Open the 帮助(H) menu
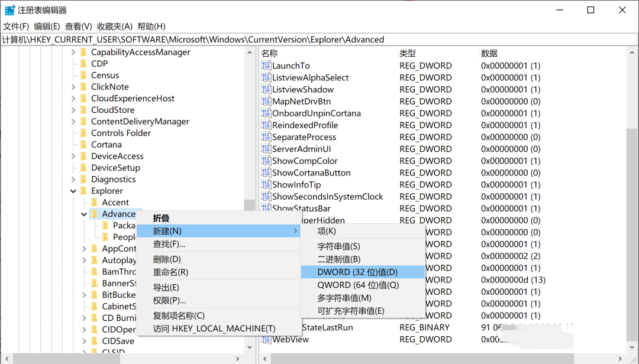The height and width of the screenshot is (364, 639). [x=151, y=27]
